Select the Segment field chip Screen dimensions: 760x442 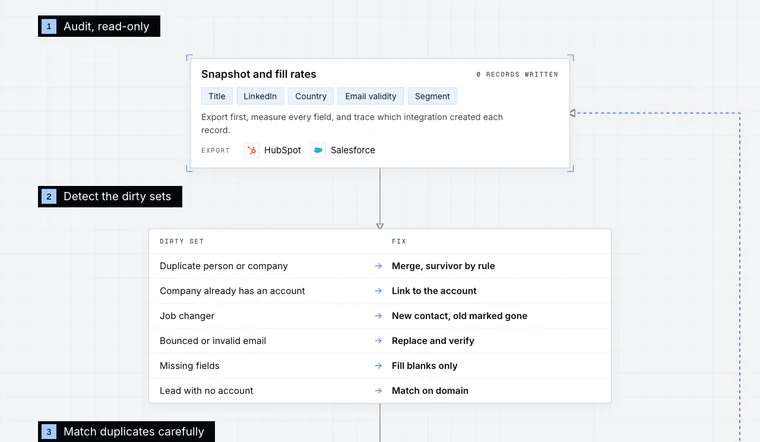coord(432,96)
